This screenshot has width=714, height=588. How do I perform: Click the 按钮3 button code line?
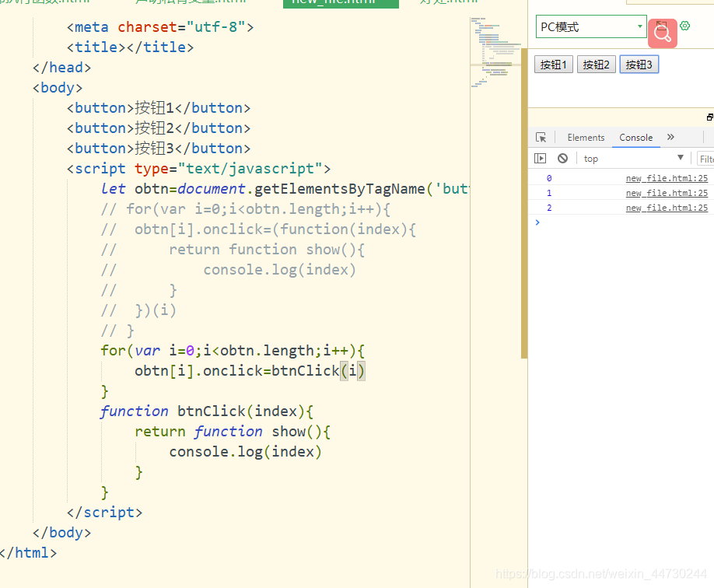tap(159, 148)
